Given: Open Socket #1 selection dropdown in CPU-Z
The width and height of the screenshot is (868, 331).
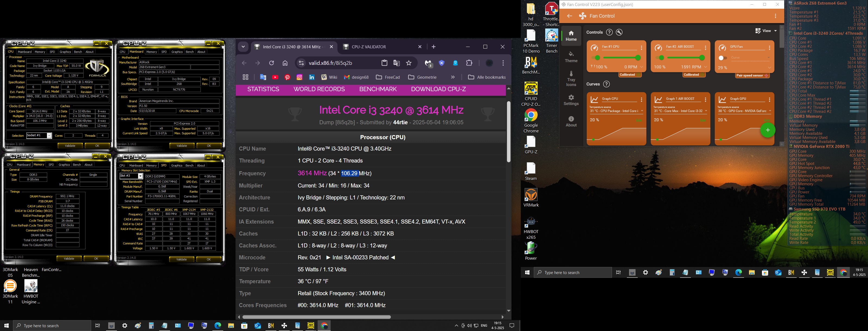Looking at the screenshot, I should pos(39,135).
